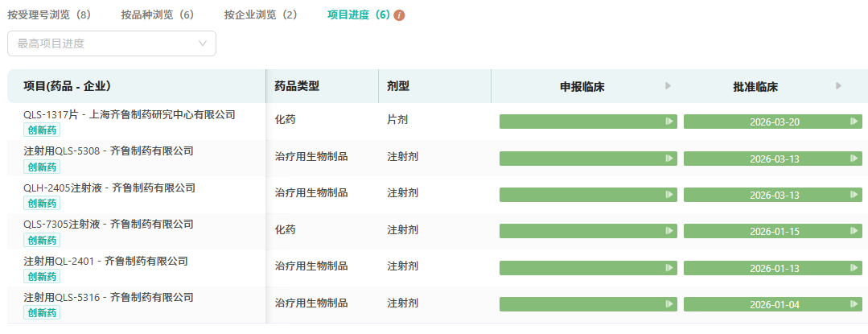Click 创新药 tag under 注射用QL-2401
The width and height of the screenshot is (868, 334).
[x=42, y=276]
